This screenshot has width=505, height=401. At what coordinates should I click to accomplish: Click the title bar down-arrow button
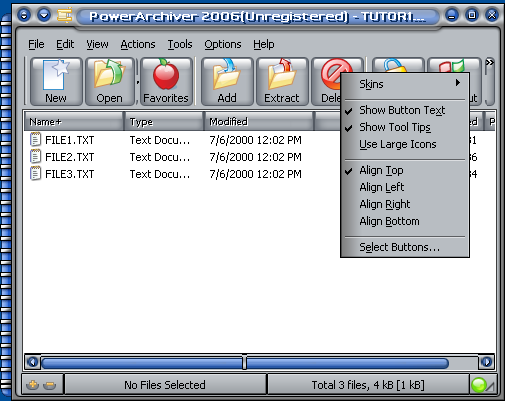44,15
